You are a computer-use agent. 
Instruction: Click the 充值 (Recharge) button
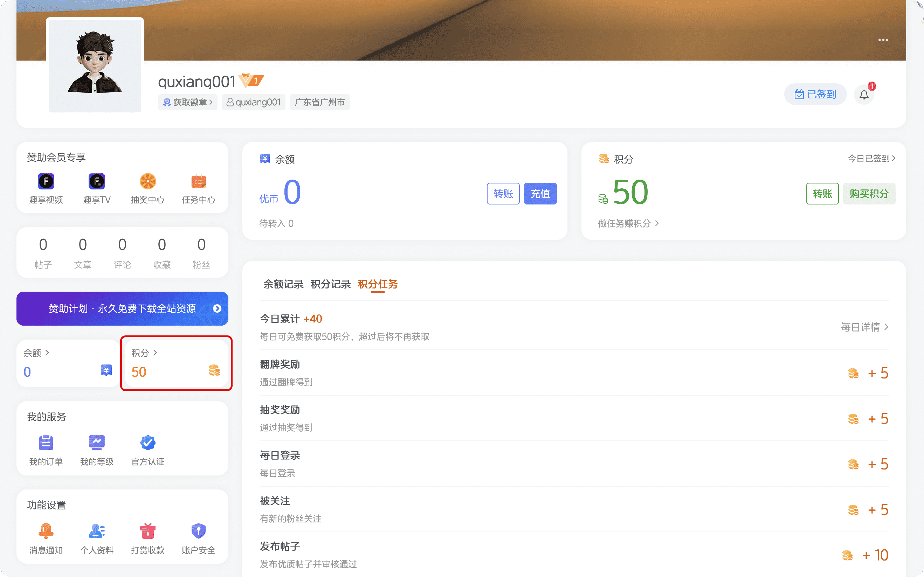coord(540,194)
